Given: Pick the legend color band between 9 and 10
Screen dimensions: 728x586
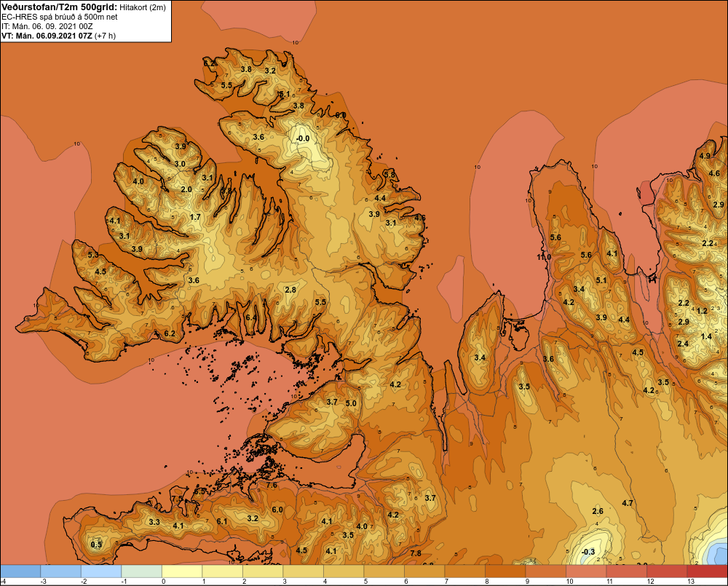Looking at the screenshot, I should tap(545, 571).
